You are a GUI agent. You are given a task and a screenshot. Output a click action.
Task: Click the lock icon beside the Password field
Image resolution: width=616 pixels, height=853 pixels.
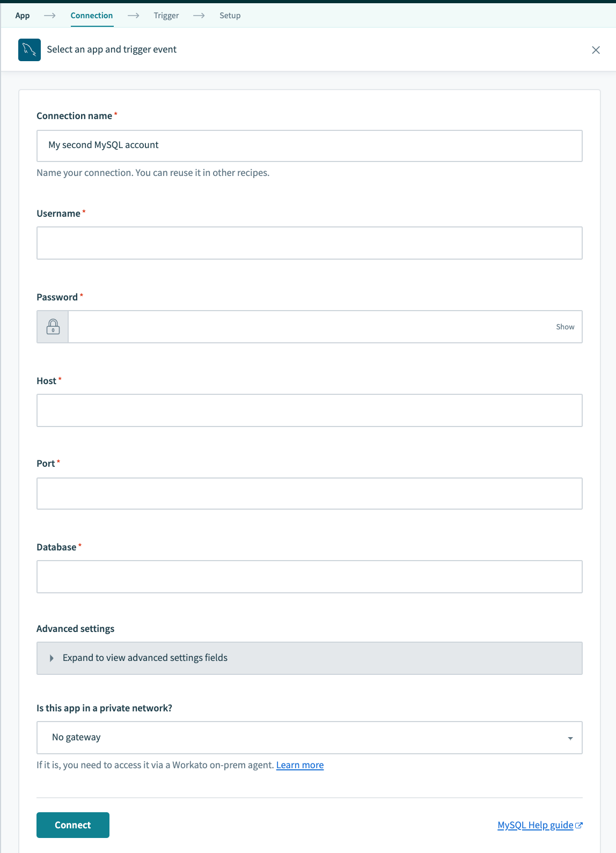pos(52,326)
